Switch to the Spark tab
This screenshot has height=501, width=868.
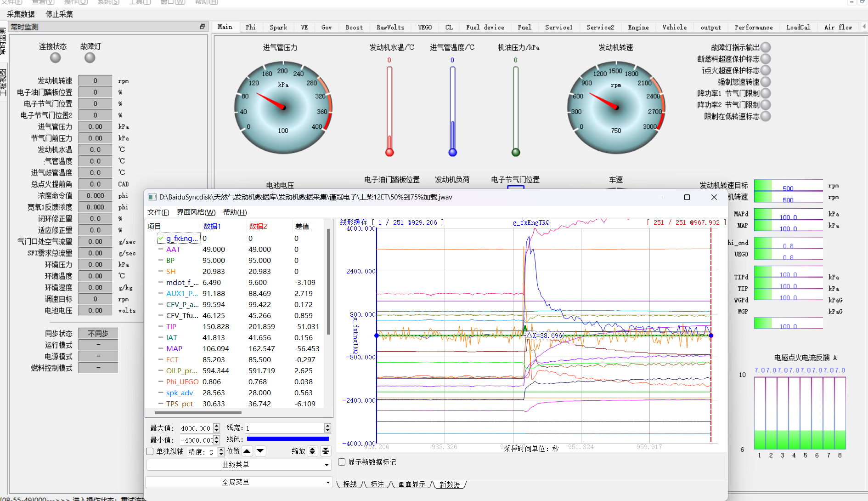click(x=278, y=27)
